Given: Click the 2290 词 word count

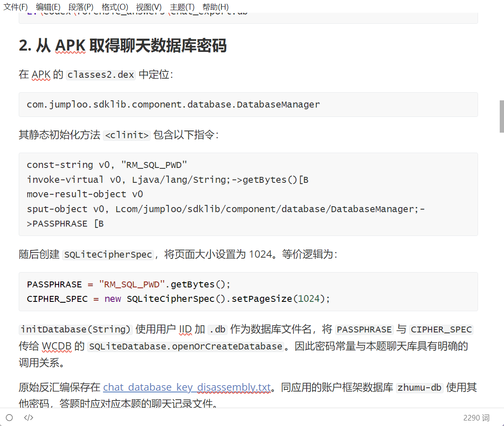Looking at the screenshot, I should (x=476, y=417).
